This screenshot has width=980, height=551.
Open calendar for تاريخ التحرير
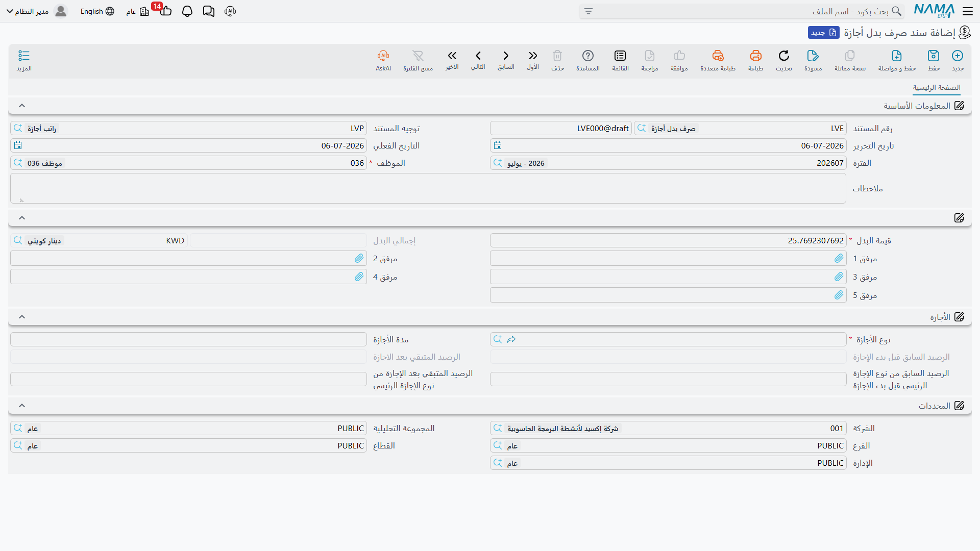(498, 146)
